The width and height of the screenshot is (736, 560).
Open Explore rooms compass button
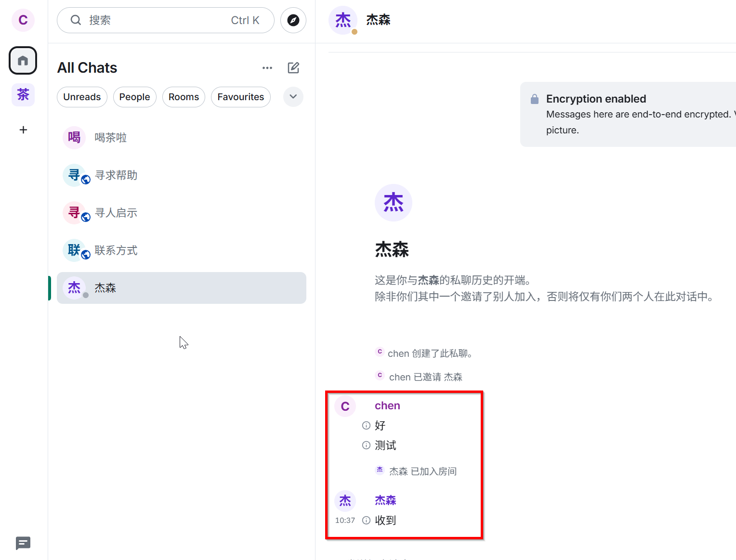293,20
